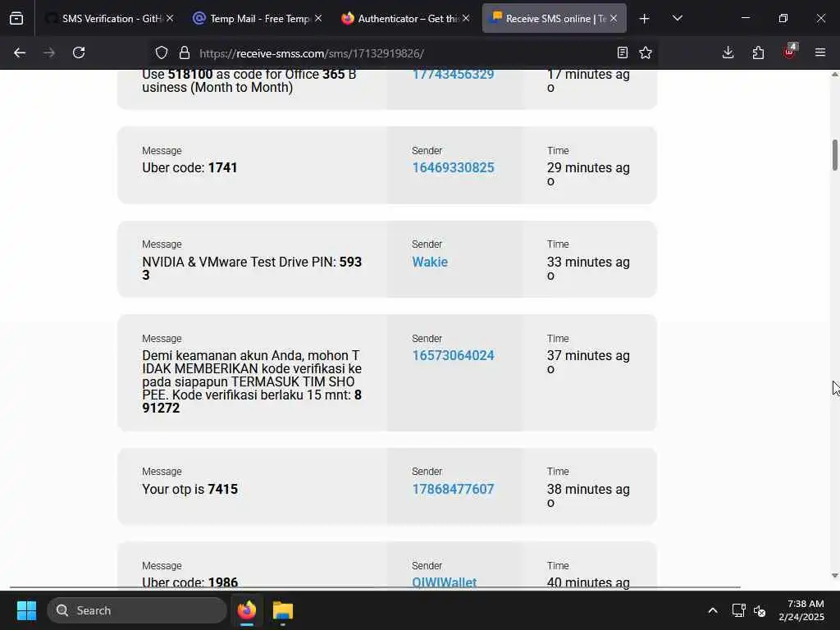Close the SMS Verification GitHub tab
This screenshot has width=840, height=630.
[x=170, y=19]
